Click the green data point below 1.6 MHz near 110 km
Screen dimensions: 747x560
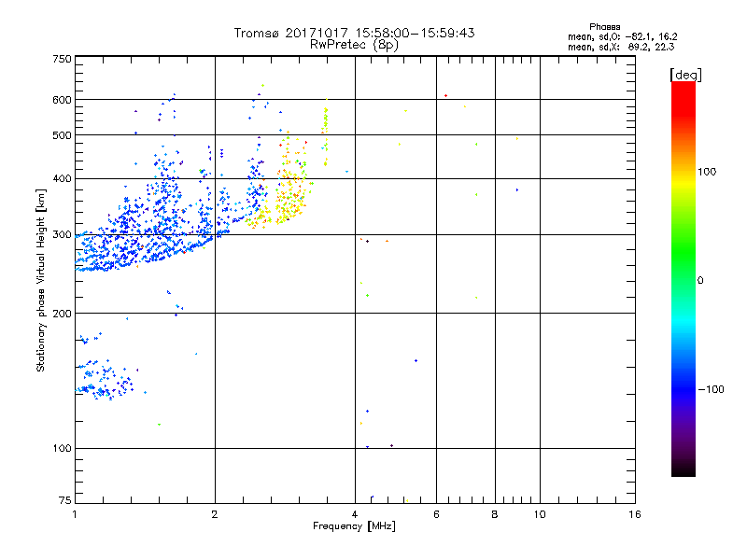point(159,425)
